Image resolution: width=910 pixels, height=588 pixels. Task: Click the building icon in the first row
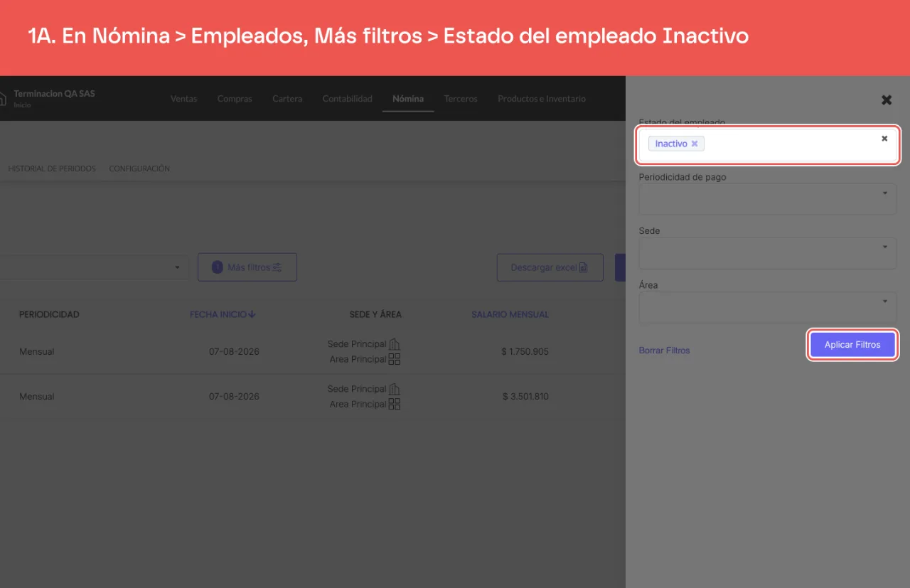coord(395,344)
